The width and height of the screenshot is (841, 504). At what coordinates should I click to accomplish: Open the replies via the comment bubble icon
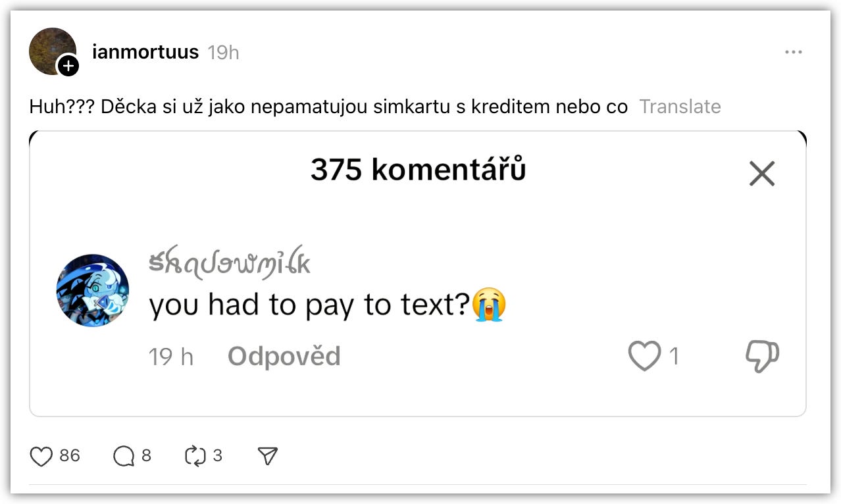click(x=123, y=456)
